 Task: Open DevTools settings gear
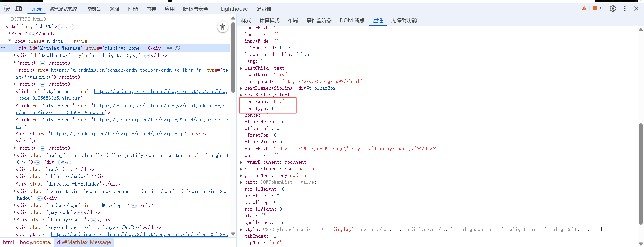click(613, 9)
